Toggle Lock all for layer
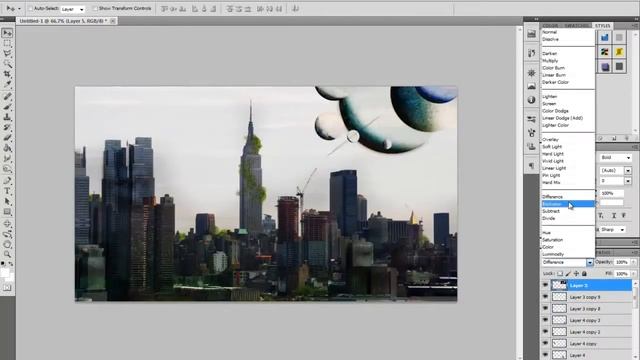640x360 pixels. [x=584, y=273]
